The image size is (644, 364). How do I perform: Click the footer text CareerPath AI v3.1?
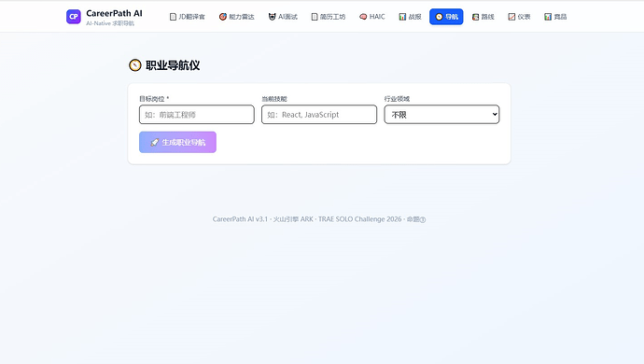point(240,219)
